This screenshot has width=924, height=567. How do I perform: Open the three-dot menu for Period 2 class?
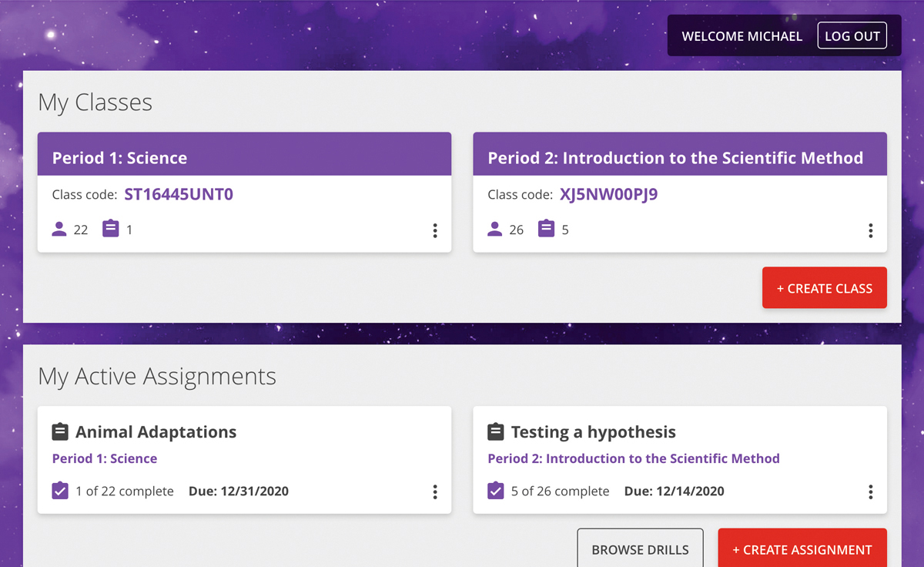[x=871, y=230]
